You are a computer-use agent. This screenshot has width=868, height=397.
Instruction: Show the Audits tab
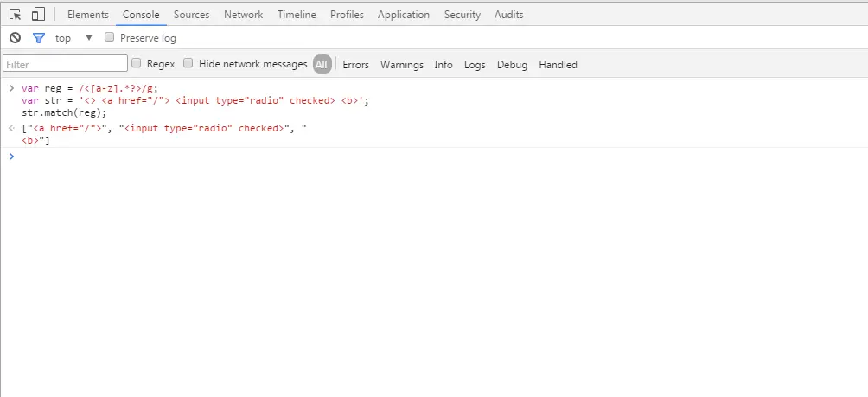pos(508,15)
